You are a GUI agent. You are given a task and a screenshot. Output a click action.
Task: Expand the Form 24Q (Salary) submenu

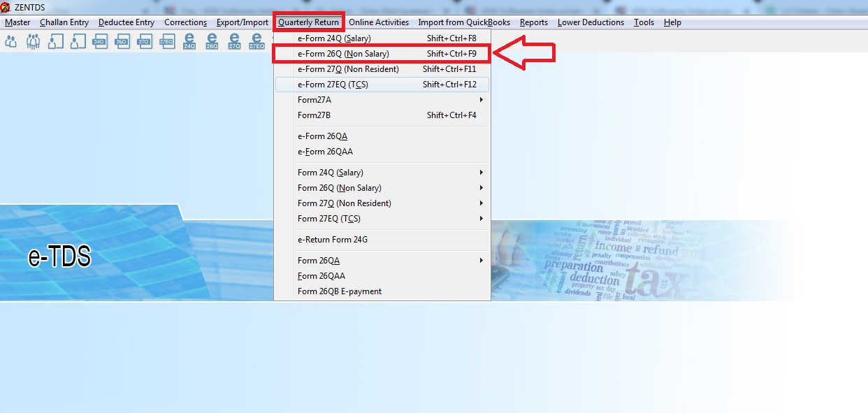[382, 173]
